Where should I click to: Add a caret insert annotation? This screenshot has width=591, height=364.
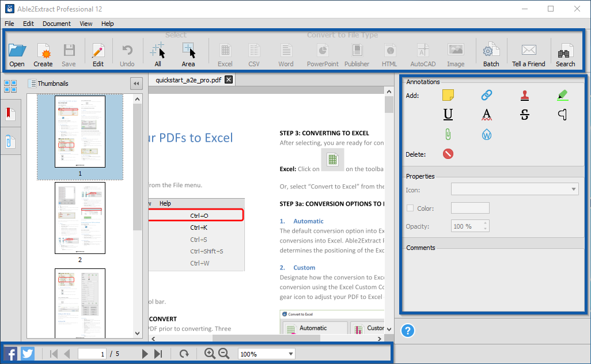562,114
